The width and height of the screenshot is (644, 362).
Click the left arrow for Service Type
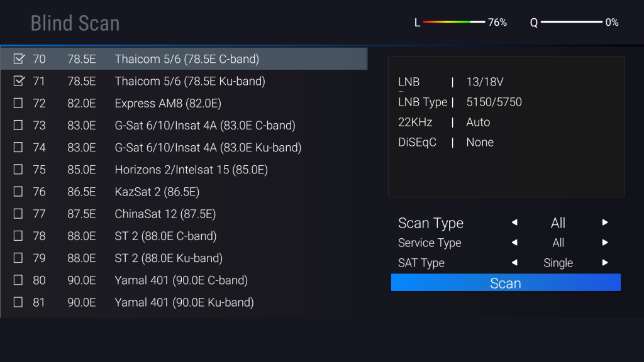pyautogui.click(x=514, y=243)
